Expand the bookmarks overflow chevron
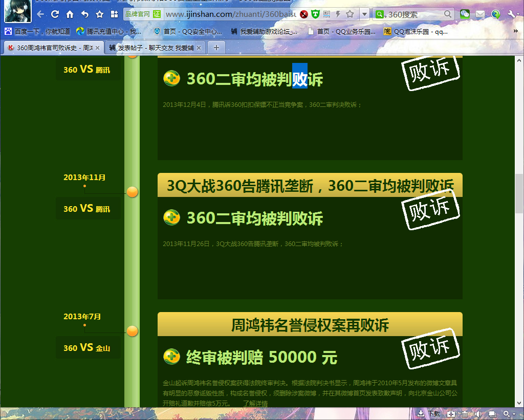The height and width of the screenshot is (420, 524). click(516, 31)
